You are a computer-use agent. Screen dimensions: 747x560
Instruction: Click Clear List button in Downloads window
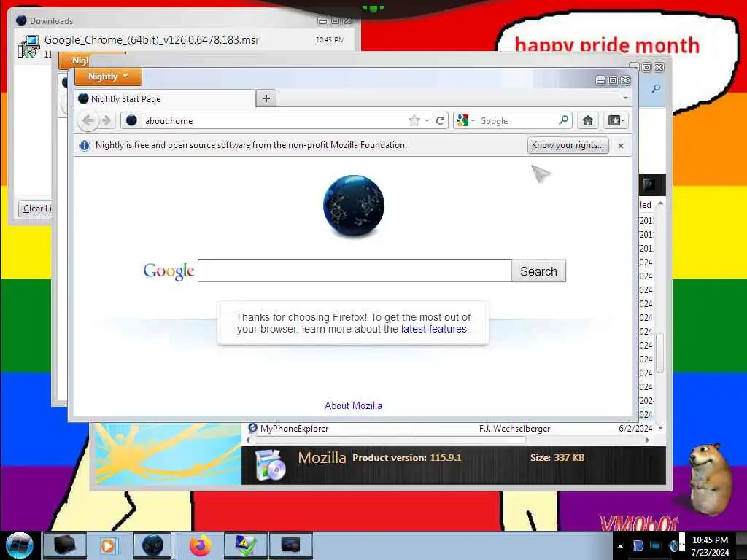click(x=36, y=209)
